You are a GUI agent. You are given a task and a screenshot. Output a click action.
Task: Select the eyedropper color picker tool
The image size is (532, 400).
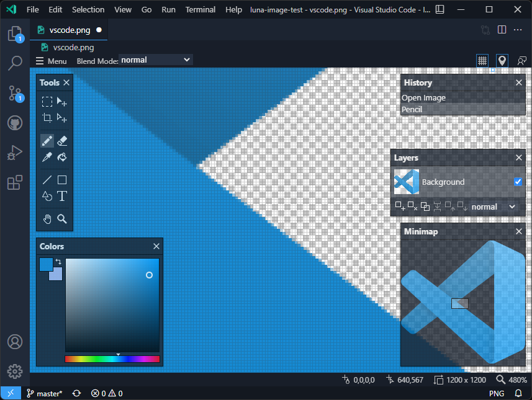47,157
